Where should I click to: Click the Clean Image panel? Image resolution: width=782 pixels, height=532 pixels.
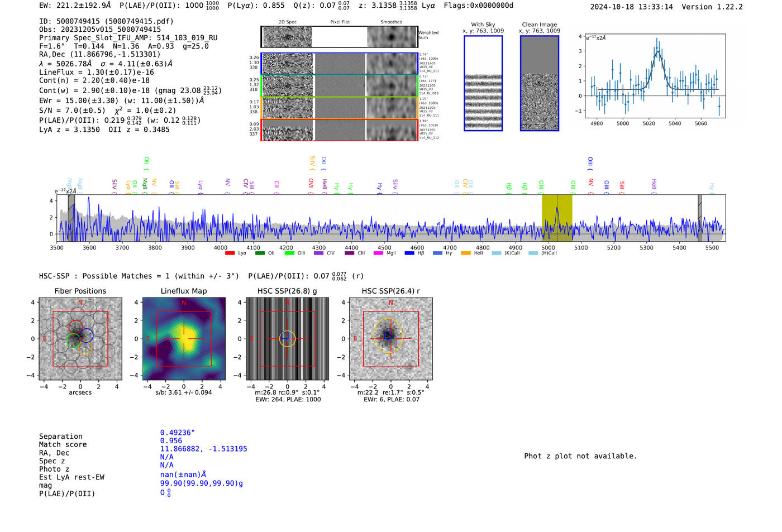click(540, 83)
